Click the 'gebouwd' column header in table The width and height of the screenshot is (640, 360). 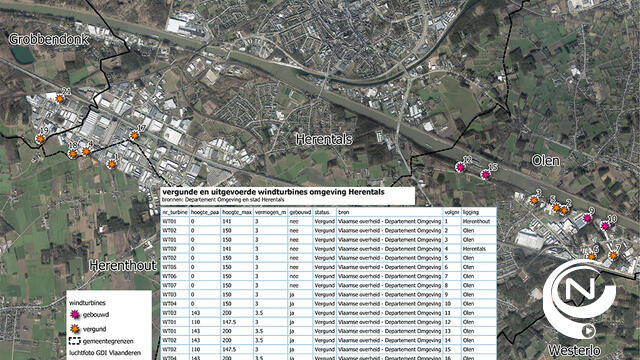[300, 212]
